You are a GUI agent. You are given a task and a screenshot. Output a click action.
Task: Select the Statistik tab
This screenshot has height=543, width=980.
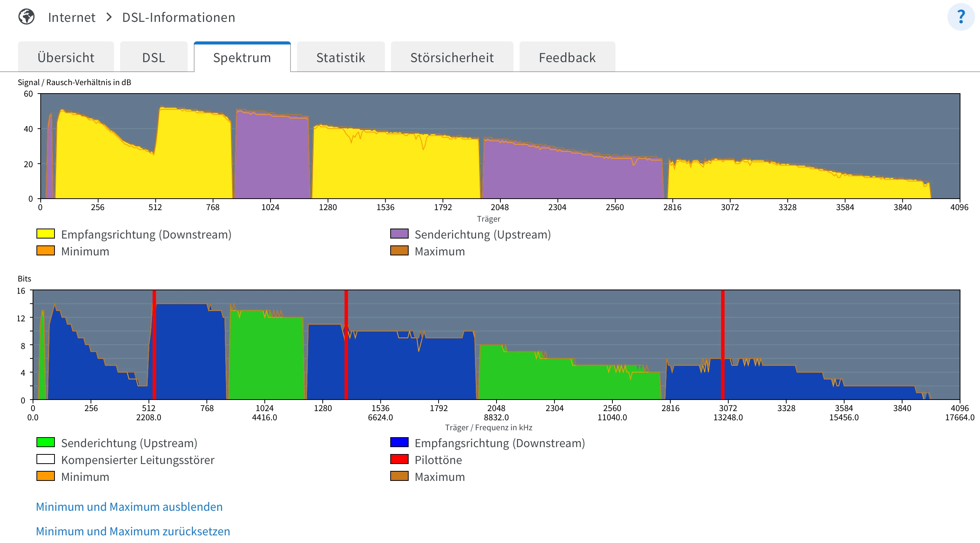pyautogui.click(x=340, y=58)
